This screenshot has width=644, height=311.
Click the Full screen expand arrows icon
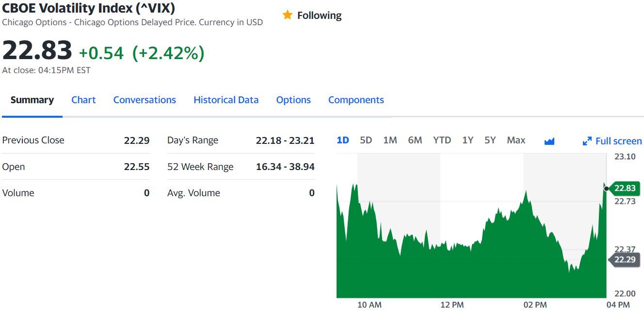pos(587,141)
